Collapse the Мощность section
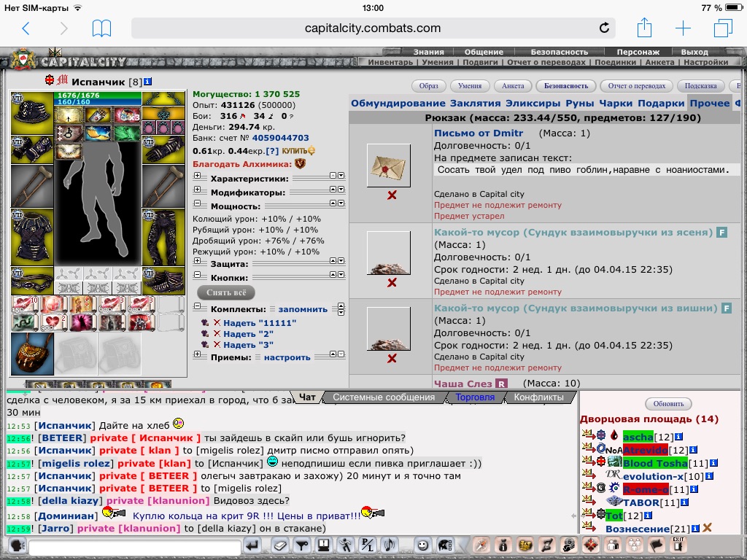This screenshot has width=747, height=560. point(197,203)
